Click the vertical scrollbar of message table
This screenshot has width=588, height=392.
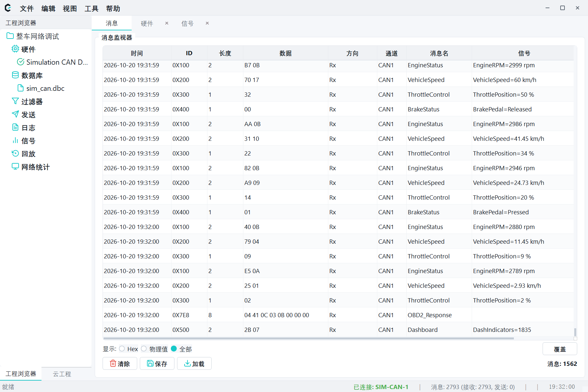tap(575, 332)
